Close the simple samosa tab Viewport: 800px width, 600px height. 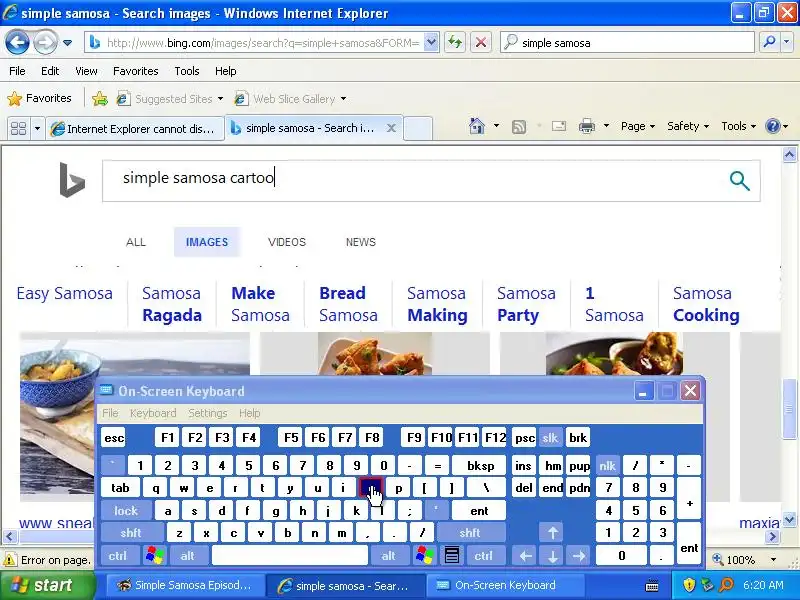391,128
